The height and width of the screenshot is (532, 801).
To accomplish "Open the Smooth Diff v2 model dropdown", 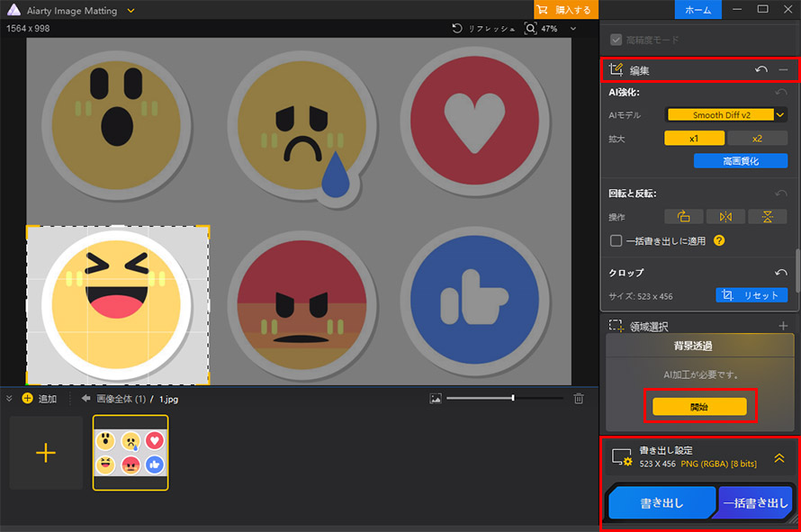I will click(x=726, y=115).
